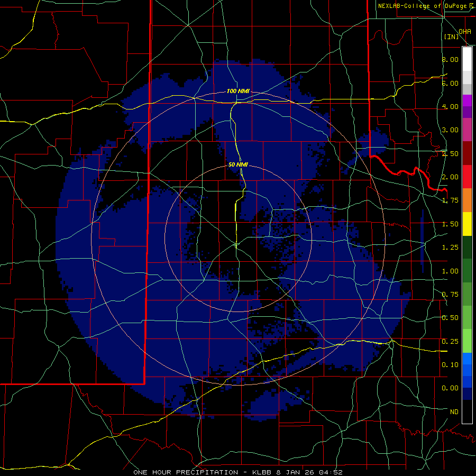
Task: Select the light green swatch beside 0.25
Action: click(x=467, y=341)
